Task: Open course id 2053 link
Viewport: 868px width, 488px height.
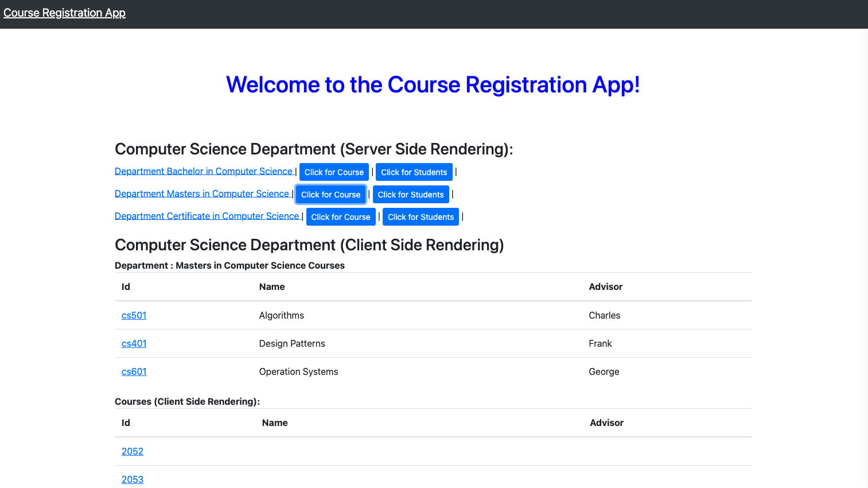Action: coord(133,479)
